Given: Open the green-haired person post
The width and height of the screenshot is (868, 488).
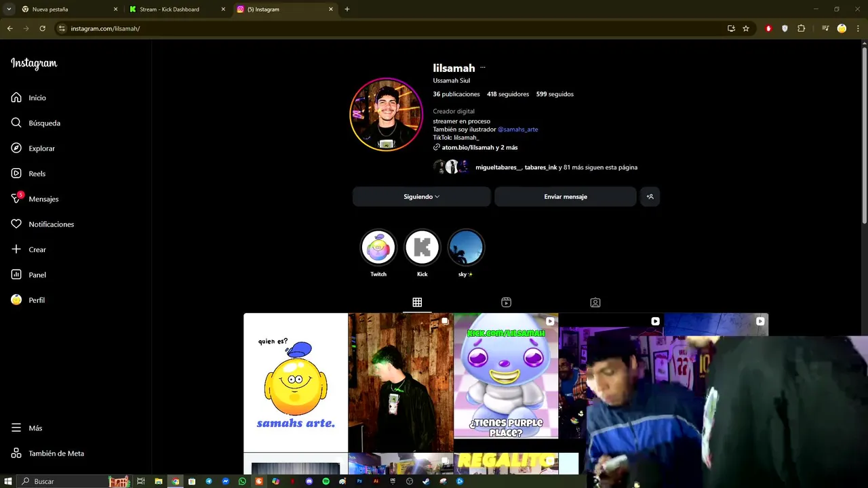Looking at the screenshot, I should pos(401,382).
